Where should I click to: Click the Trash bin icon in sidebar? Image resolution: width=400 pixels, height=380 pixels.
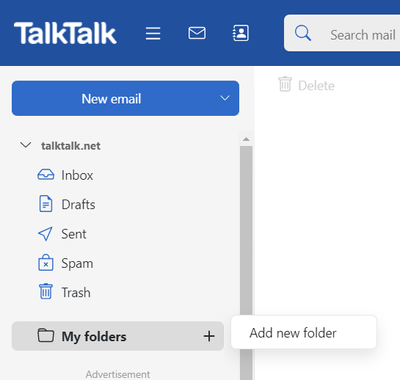click(x=46, y=291)
